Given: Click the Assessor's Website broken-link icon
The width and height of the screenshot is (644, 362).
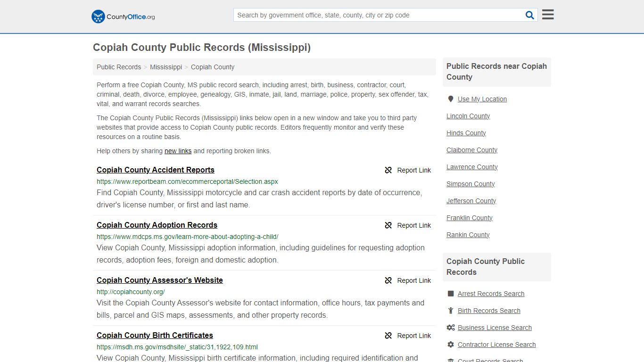Looking at the screenshot, I should [388, 280].
